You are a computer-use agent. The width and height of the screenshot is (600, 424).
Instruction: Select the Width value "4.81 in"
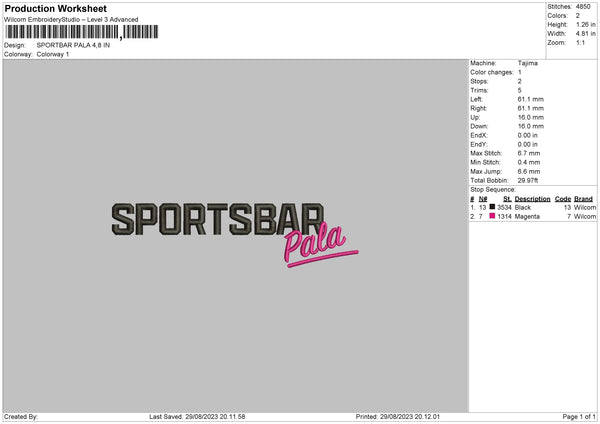585,34
